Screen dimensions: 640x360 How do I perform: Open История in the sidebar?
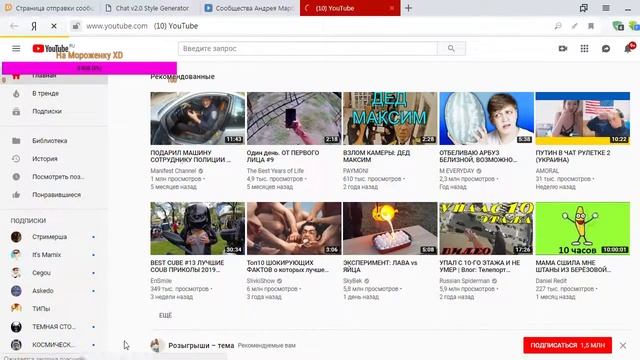pyautogui.click(x=55, y=159)
